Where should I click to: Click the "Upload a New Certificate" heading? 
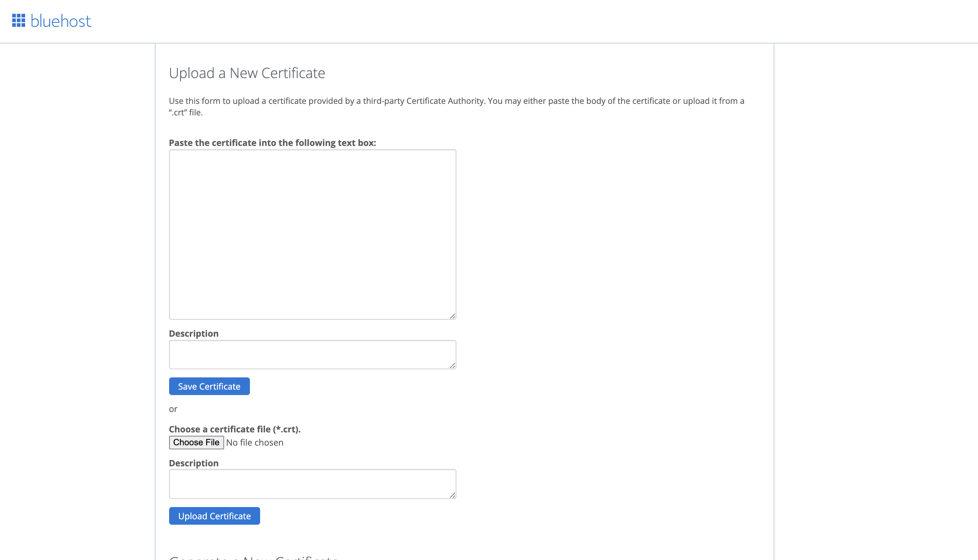click(x=247, y=73)
